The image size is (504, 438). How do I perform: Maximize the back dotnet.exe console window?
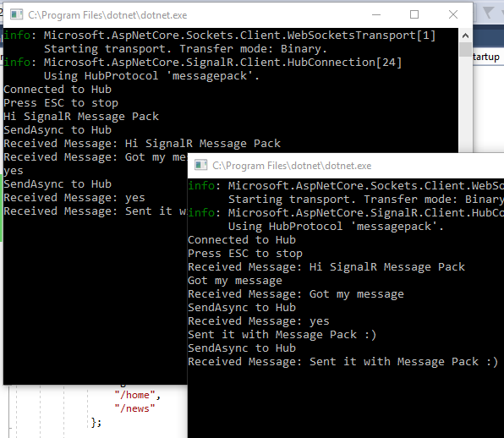coord(414,14)
